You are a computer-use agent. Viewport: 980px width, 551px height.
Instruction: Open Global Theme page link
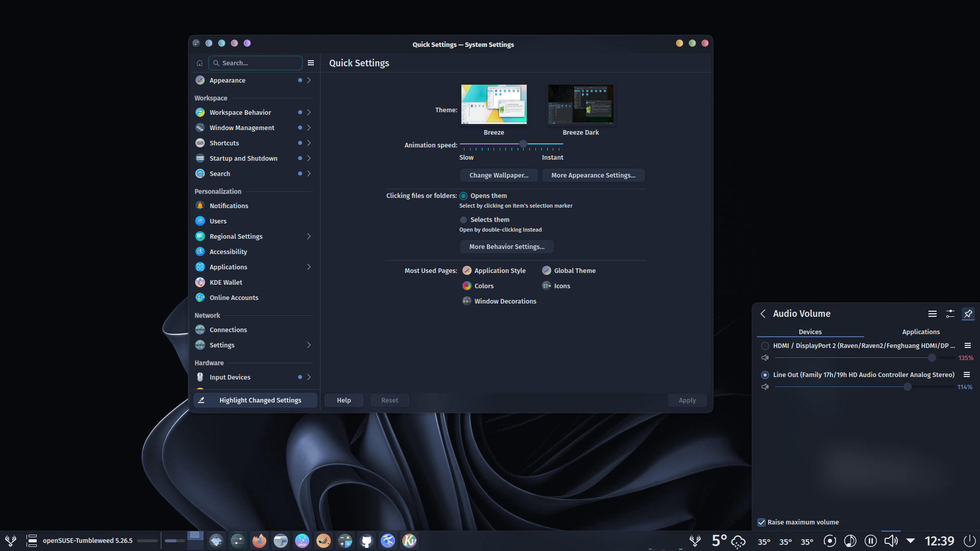[569, 270]
